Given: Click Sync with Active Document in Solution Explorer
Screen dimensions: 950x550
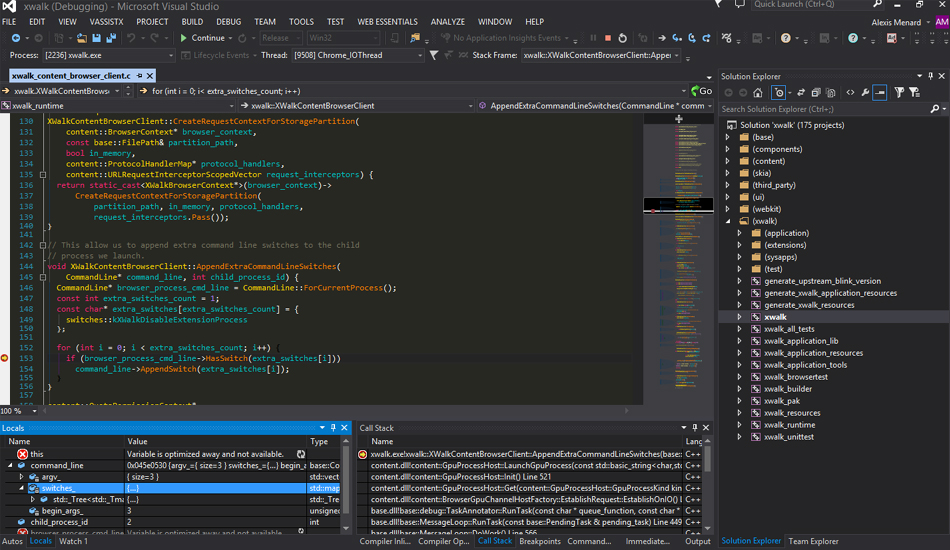Looking at the screenshot, I should pyautogui.click(x=801, y=93).
